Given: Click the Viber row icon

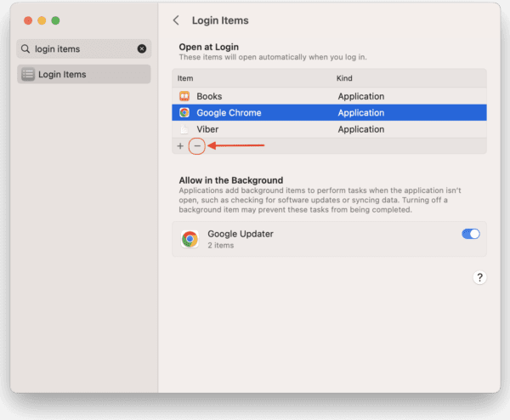Looking at the screenshot, I should click(184, 129).
